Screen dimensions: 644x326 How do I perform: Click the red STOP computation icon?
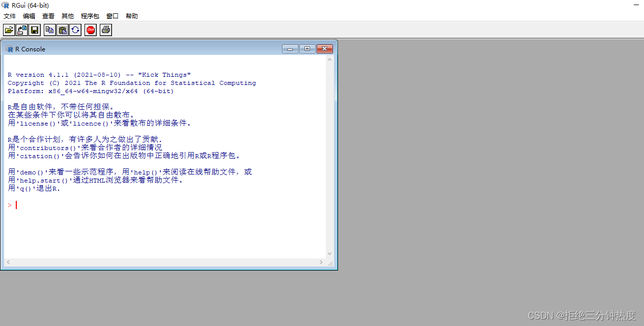pos(91,30)
